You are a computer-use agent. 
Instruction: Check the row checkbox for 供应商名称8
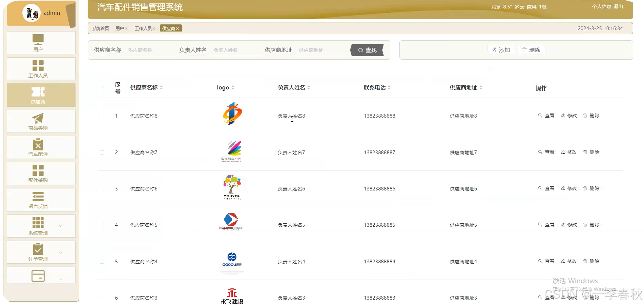(x=102, y=116)
